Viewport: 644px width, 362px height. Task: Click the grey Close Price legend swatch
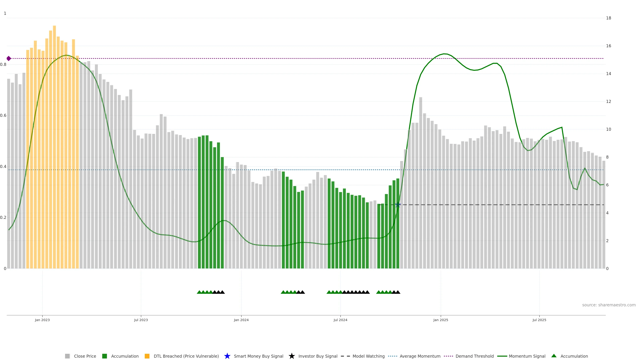67,356
